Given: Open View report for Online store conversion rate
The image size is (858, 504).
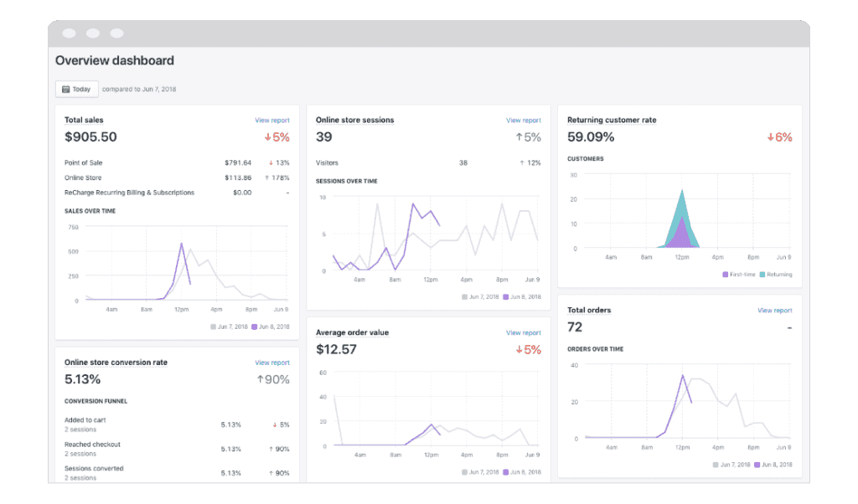Looking at the screenshot, I should (x=272, y=363).
